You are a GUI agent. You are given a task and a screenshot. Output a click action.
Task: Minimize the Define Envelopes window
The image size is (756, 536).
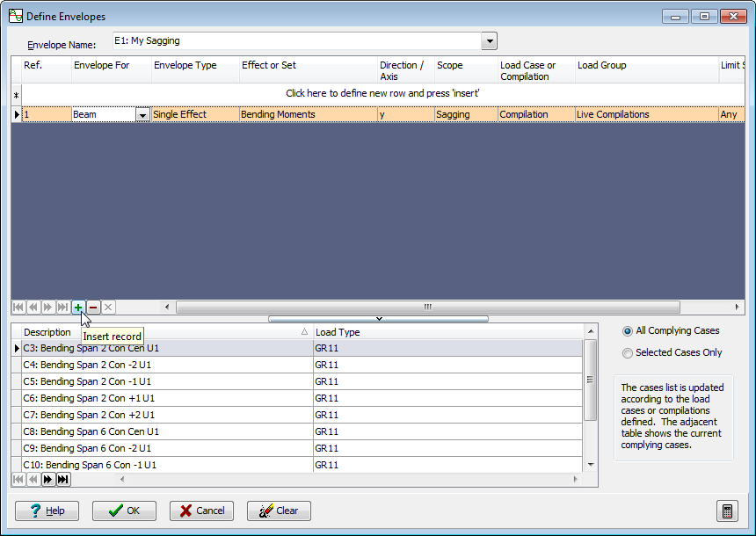(675, 17)
